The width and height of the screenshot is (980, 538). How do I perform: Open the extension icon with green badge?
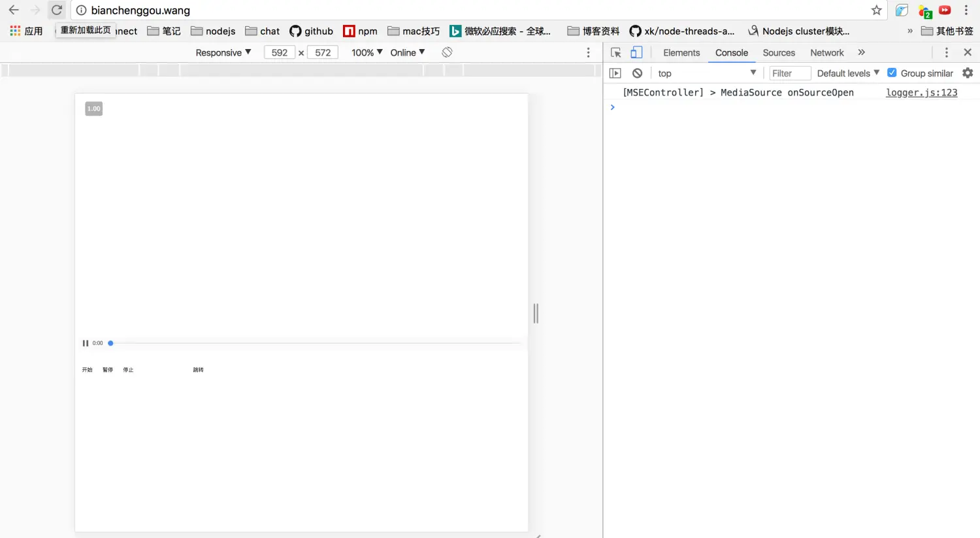[x=924, y=11]
